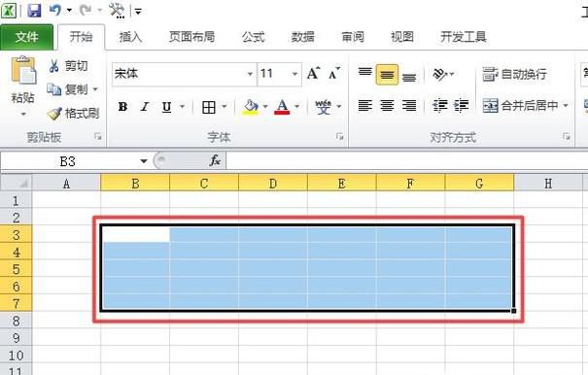Select the Format Painter (格式刷) brush

[x=54, y=114]
